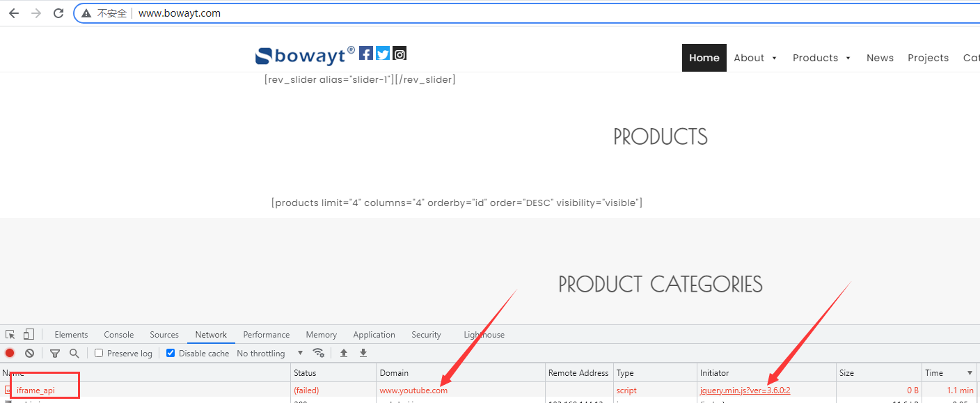Image resolution: width=980 pixels, height=403 pixels.
Task: Uncheck the Disable cache checkbox
Action: [171, 354]
